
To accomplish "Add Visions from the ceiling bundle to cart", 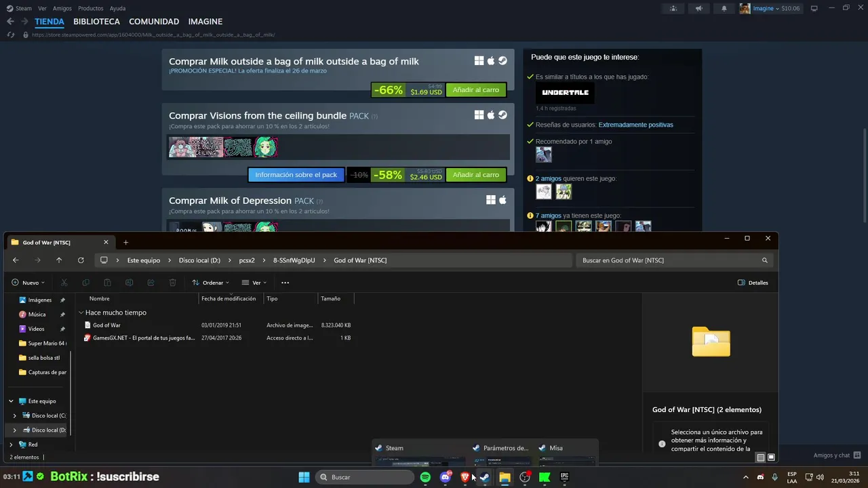I will click(x=476, y=175).
